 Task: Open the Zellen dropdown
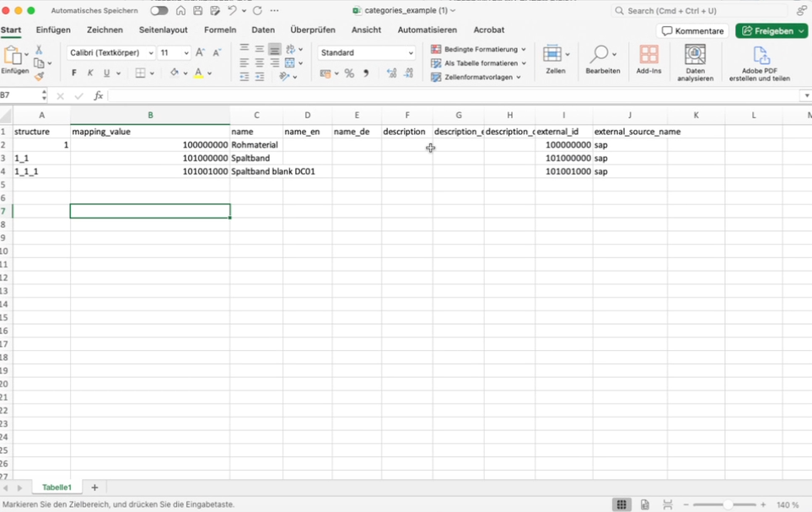coord(556,60)
